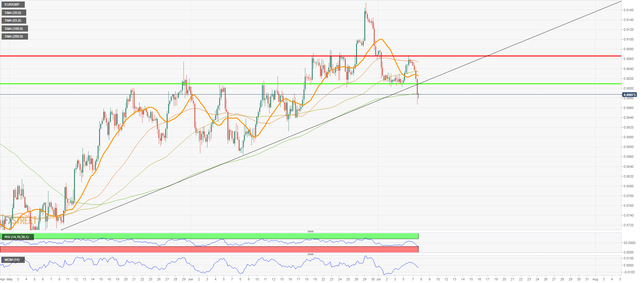Click the Apr date label on time axis
Image resolution: width=644 pixels, height=283 pixels.
tap(3, 279)
